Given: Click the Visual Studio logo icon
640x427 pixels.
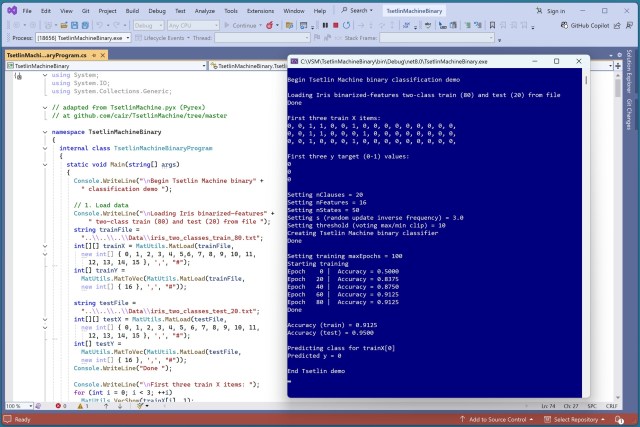Looking at the screenshot, I should pyautogui.click(x=11, y=10).
